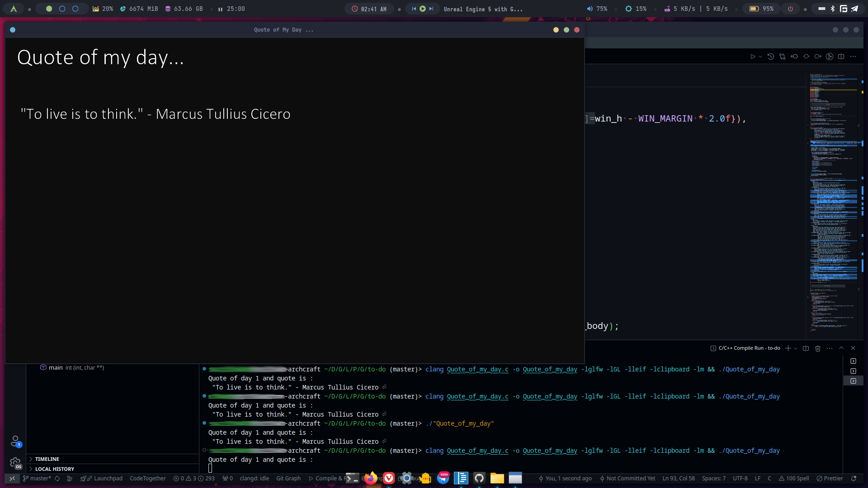Viewport: 868px width, 488px height.
Task: Open Launchpad in the status bar
Action: click(x=101, y=478)
